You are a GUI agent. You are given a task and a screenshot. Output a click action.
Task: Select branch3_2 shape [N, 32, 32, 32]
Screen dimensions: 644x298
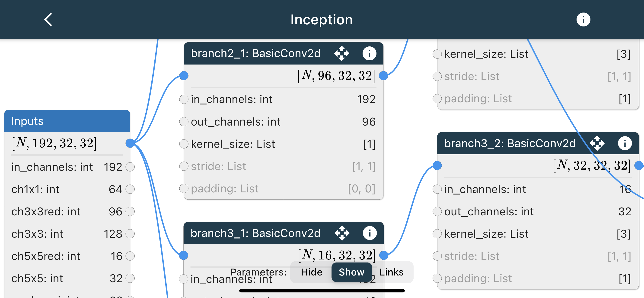coord(592,165)
